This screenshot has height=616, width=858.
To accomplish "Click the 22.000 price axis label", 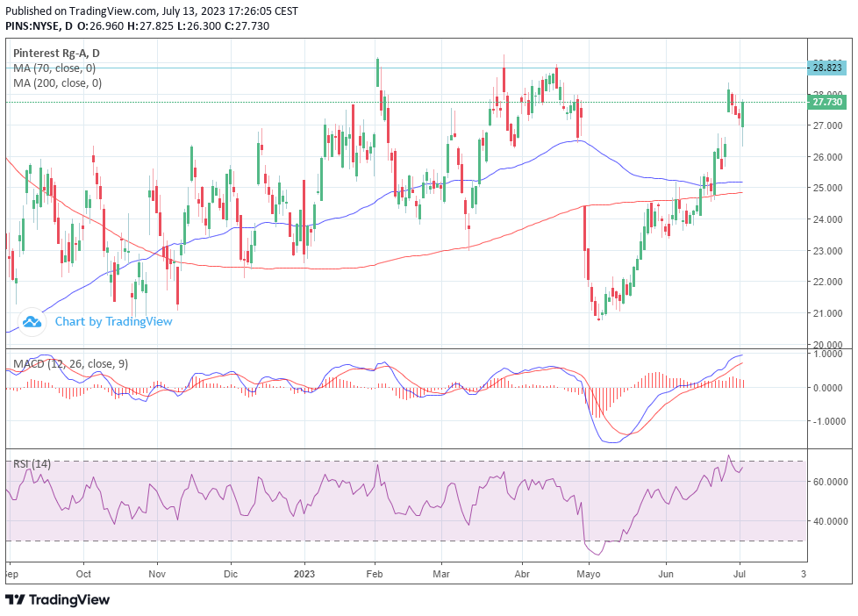I will pyautogui.click(x=827, y=282).
